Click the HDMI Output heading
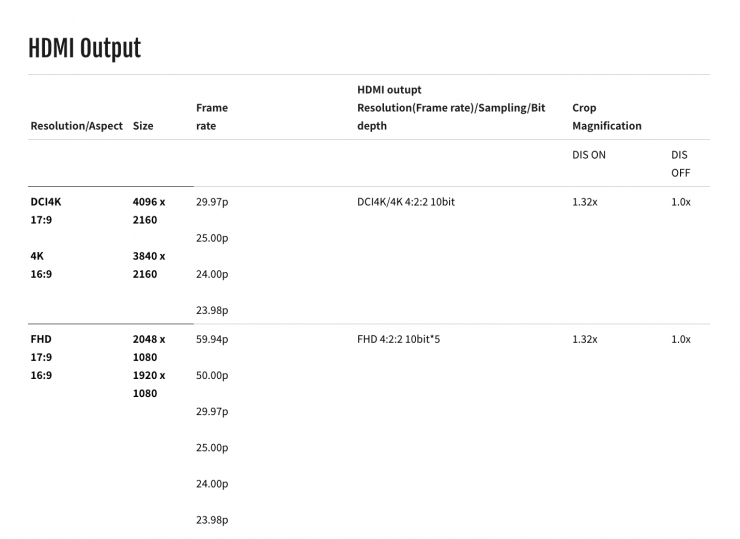Image resolution: width=740 pixels, height=539 pixels. [x=85, y=48]
